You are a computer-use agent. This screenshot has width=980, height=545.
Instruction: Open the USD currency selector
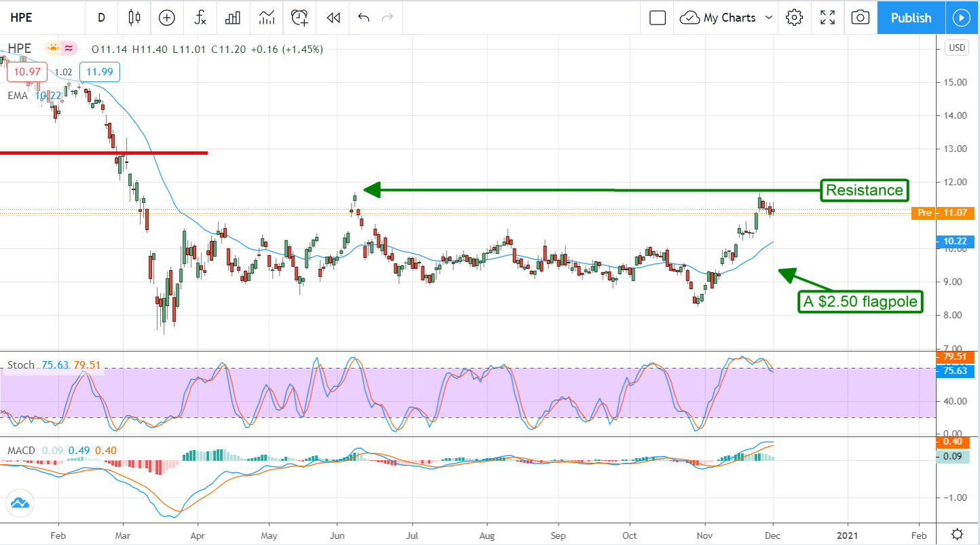(x=957, y=48)
